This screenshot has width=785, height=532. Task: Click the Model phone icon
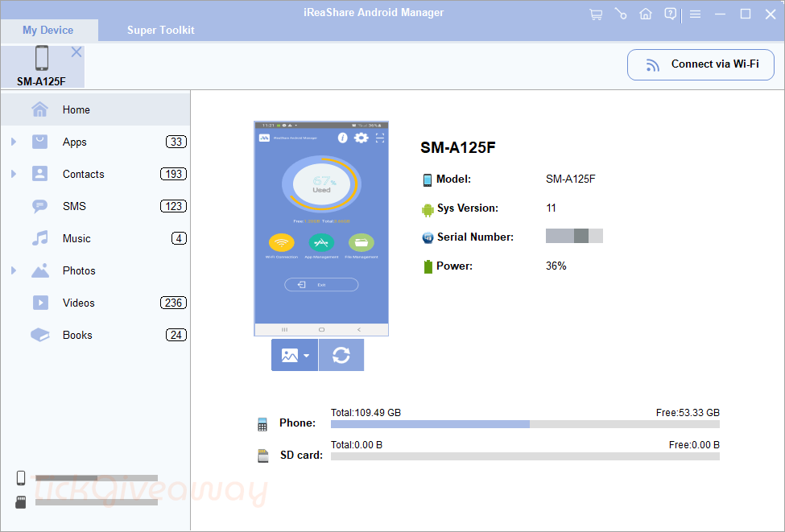427,180
